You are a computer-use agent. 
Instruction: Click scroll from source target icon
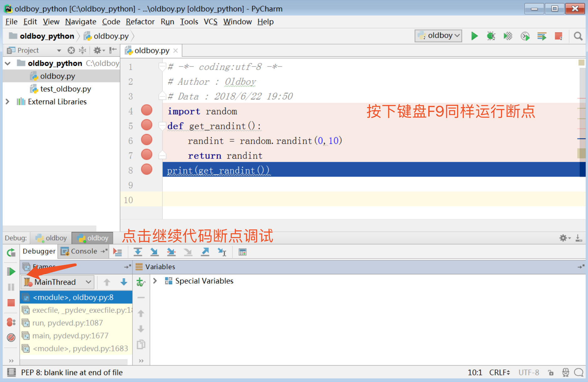pyautogui.click(x=71, y=50)
